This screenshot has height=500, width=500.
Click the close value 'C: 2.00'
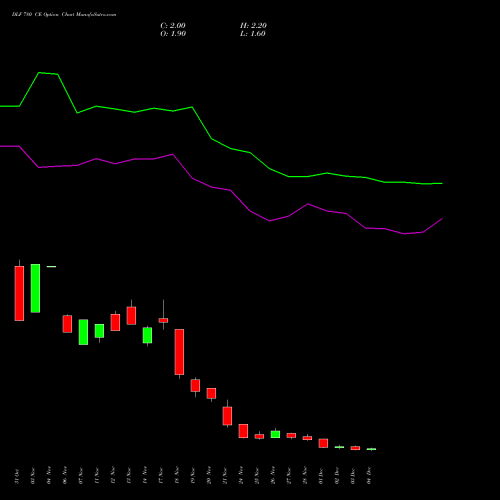173,26
